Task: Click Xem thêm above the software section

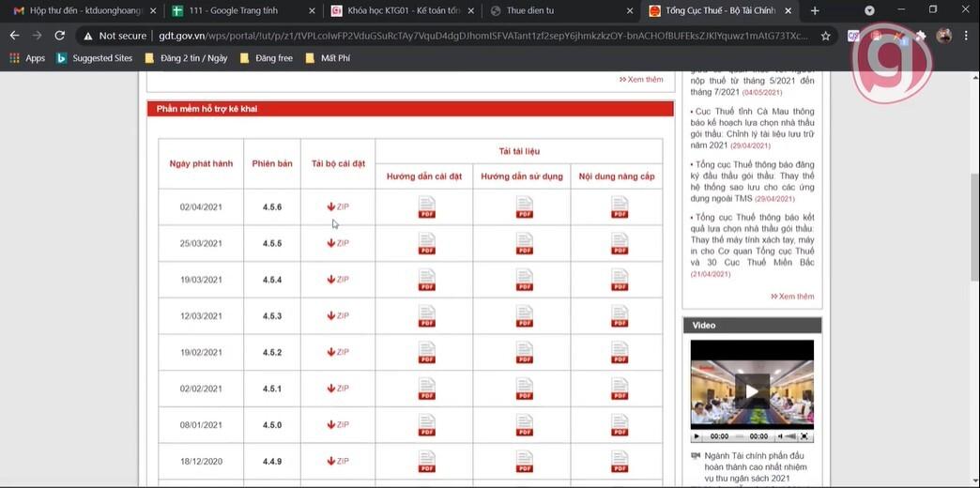Action: click(x=641, y=80)
